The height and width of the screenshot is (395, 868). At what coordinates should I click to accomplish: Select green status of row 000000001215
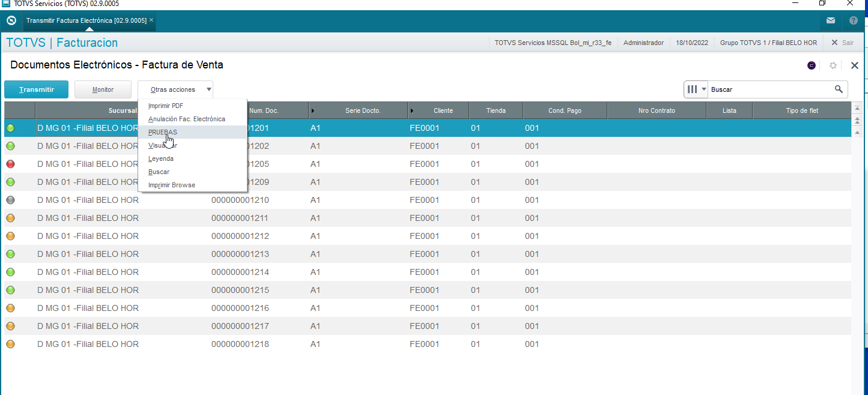10,290
